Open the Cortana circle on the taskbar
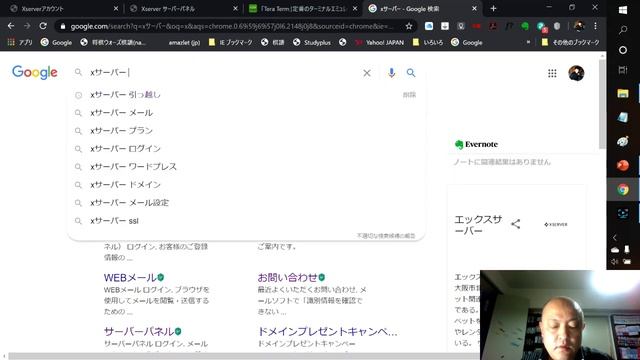 pyautogui.click(x=623, y=50)
